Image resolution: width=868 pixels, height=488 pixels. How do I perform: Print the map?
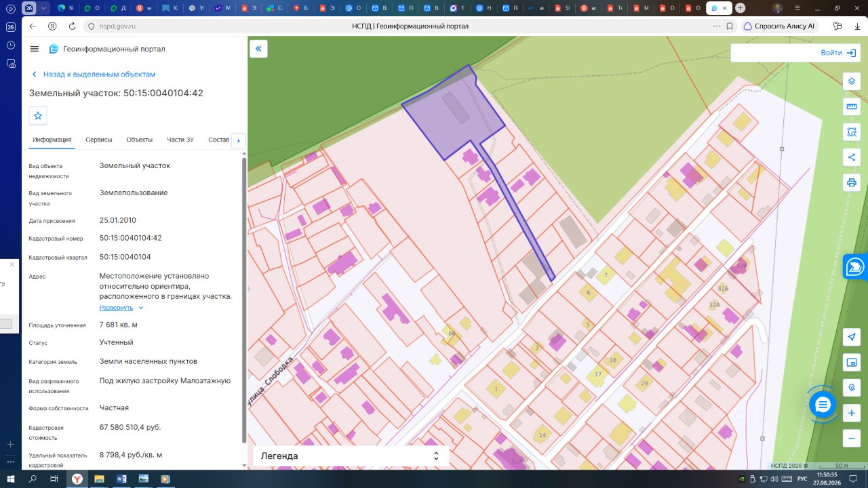coord(852,182)
